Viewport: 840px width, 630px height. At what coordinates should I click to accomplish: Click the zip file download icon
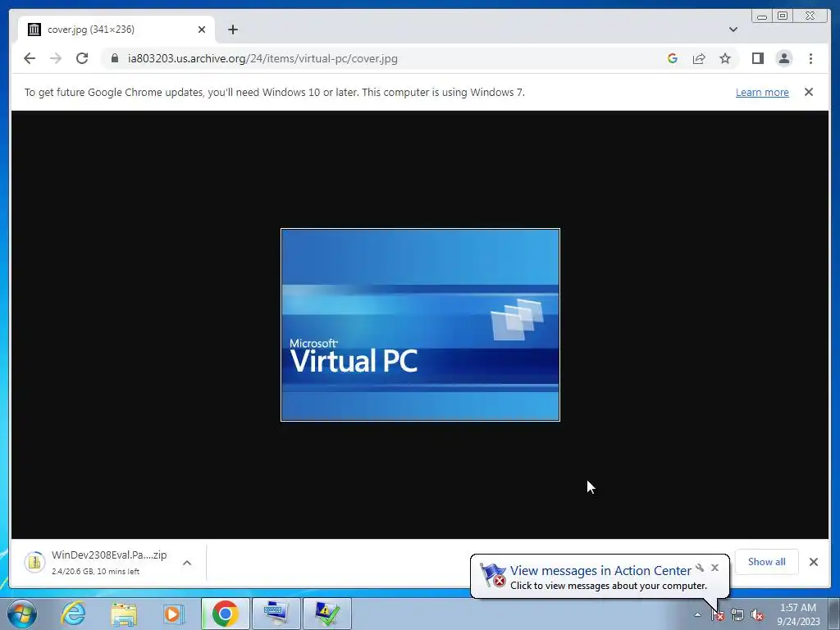coord(34,562)
